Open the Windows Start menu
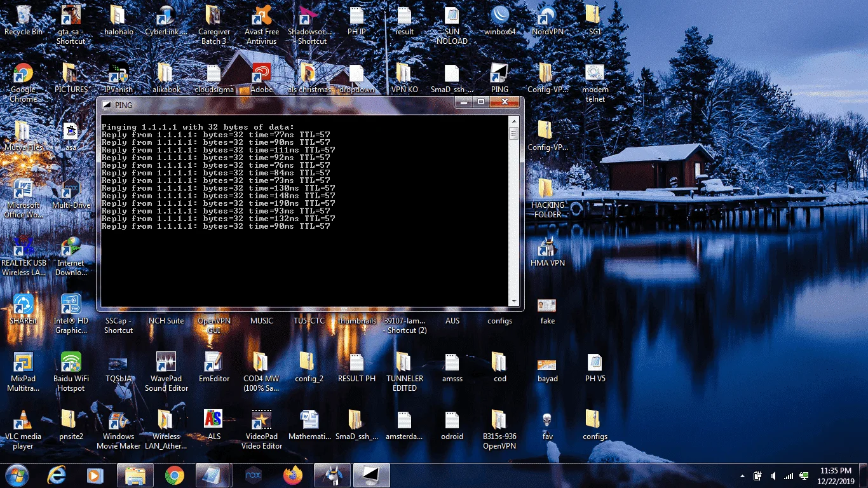 click(x=17, y=475)
